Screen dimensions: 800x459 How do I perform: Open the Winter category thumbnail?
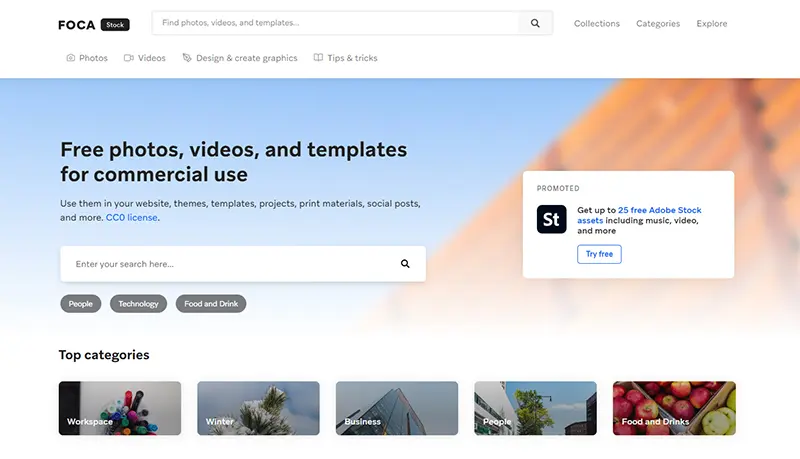tap(258, 408)
